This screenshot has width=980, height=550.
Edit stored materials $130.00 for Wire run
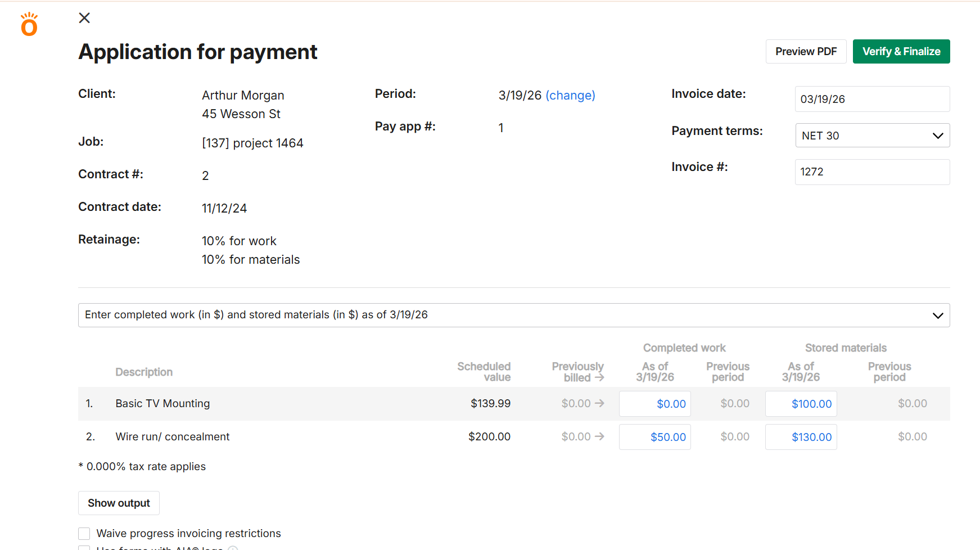tap(801, 438)
